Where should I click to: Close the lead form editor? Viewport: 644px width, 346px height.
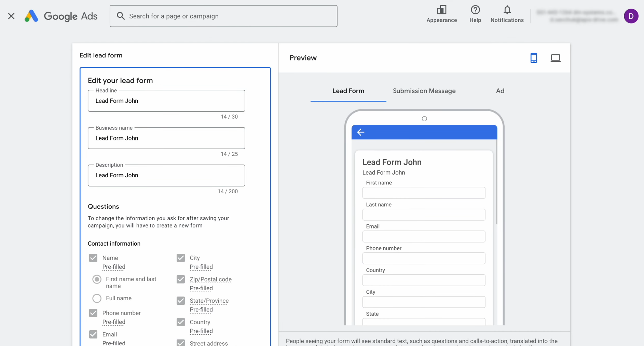point(11,16)
